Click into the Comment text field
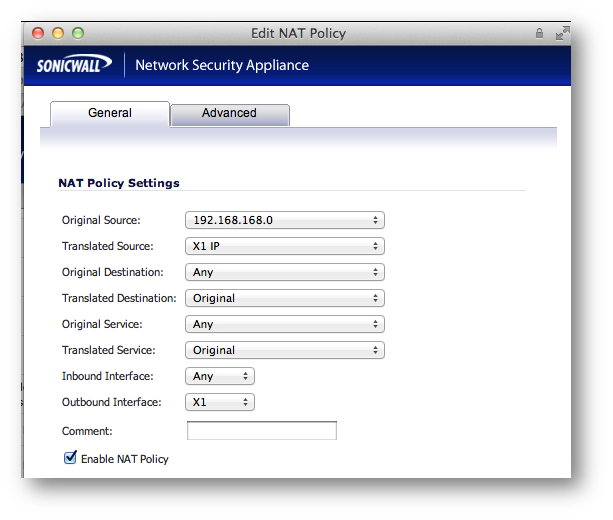613x520 pixels. click(261, 431)
